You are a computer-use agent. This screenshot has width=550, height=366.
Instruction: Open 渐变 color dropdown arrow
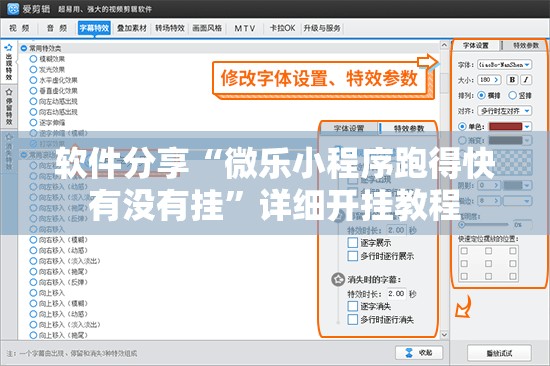click(x=527, y=140)
